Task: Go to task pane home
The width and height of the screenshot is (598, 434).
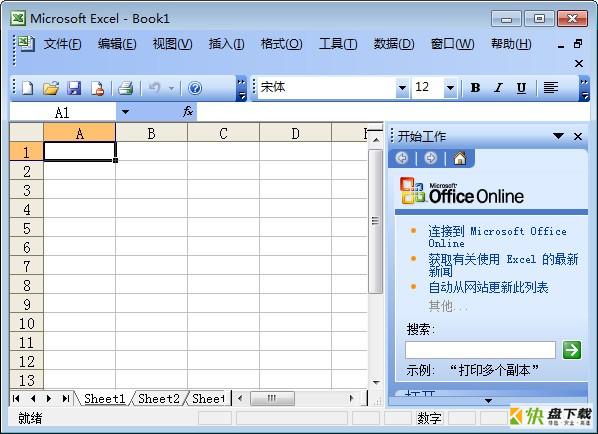Action: tap(460, 158)
